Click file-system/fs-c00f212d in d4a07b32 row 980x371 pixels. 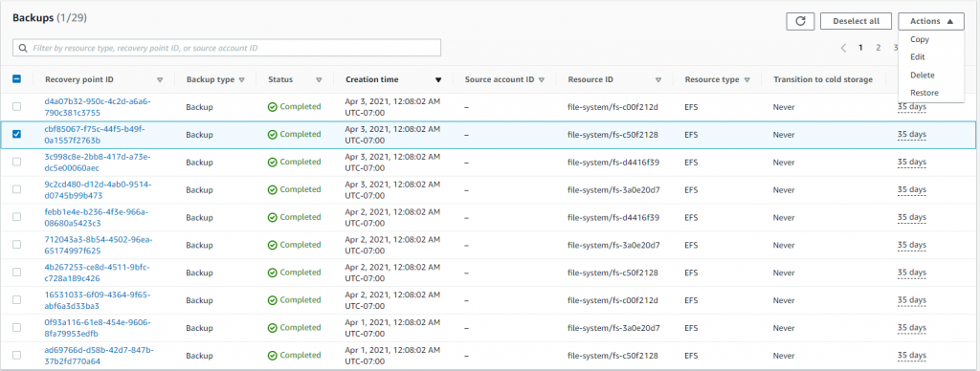click(612, 107)
